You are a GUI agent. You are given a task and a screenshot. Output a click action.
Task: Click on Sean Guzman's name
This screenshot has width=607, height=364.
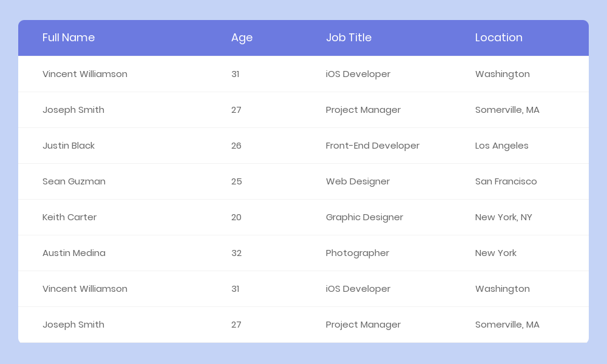point(74,181)
